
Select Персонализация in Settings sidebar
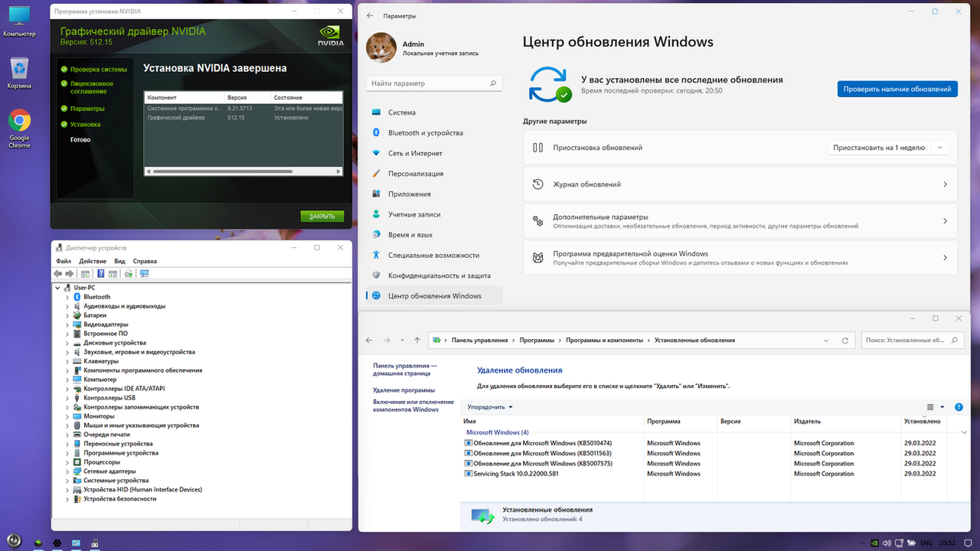pos(434,174)
